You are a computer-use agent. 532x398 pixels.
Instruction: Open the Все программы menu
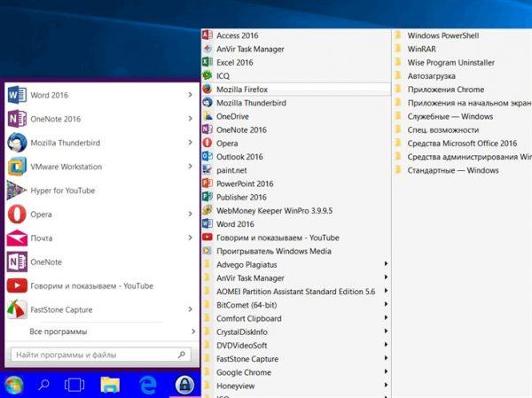[x=102, y=332]
